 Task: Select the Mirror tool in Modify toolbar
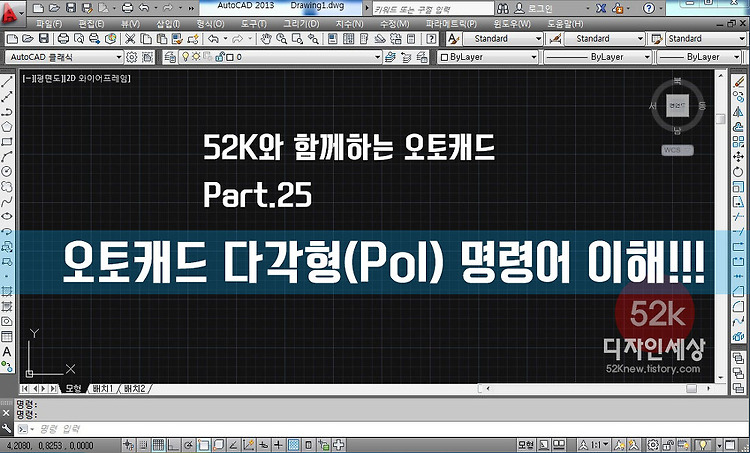click(739, 112)
